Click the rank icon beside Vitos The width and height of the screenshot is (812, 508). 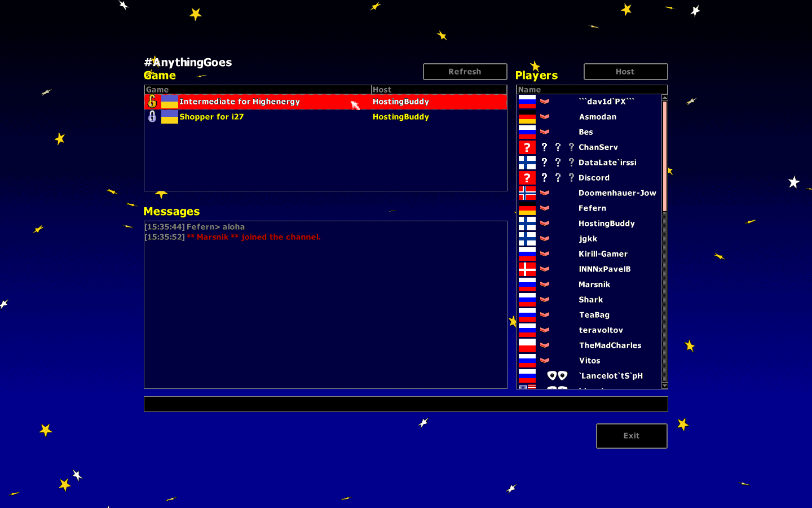[545, 361]
